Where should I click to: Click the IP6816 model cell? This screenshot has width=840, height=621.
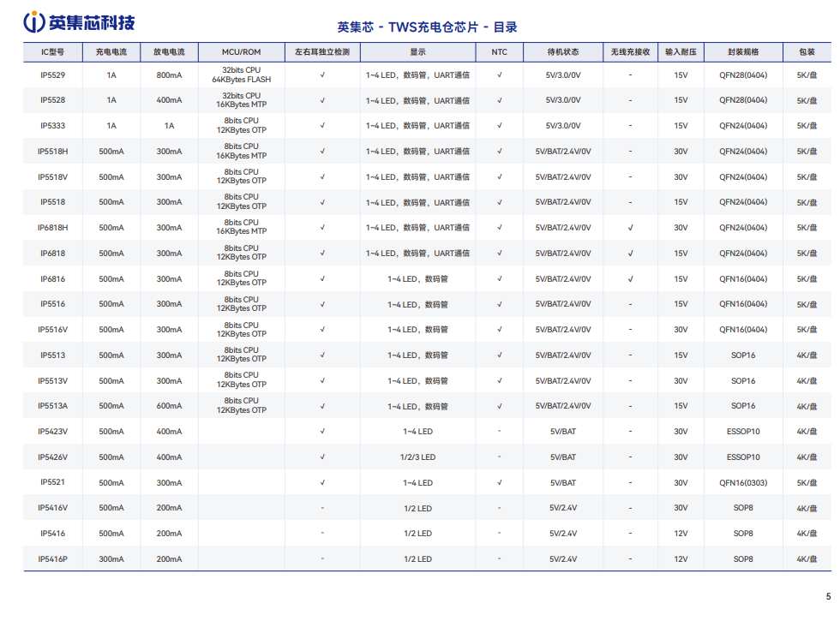coord(52,279)
